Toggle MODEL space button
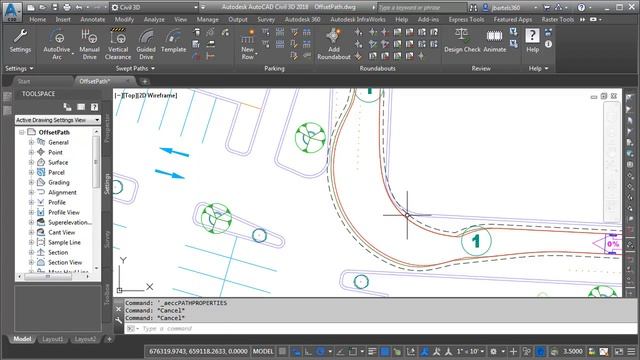The height and width of the screenshot is (360, 640). [x=263, y=351]
